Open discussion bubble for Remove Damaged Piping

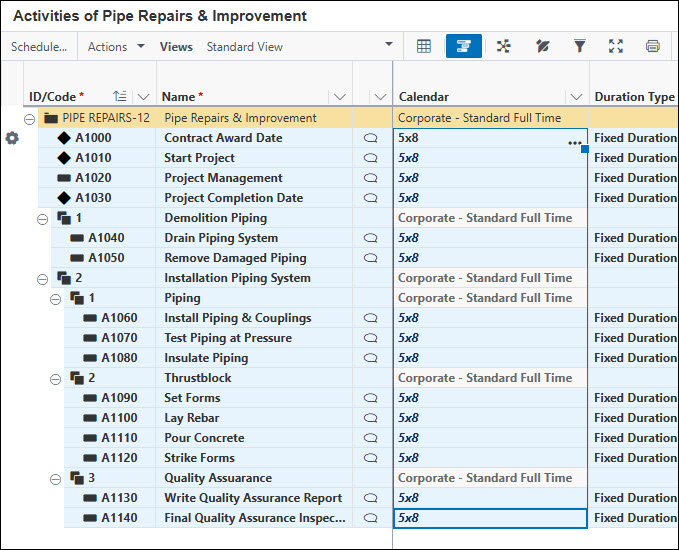(371, 258)
